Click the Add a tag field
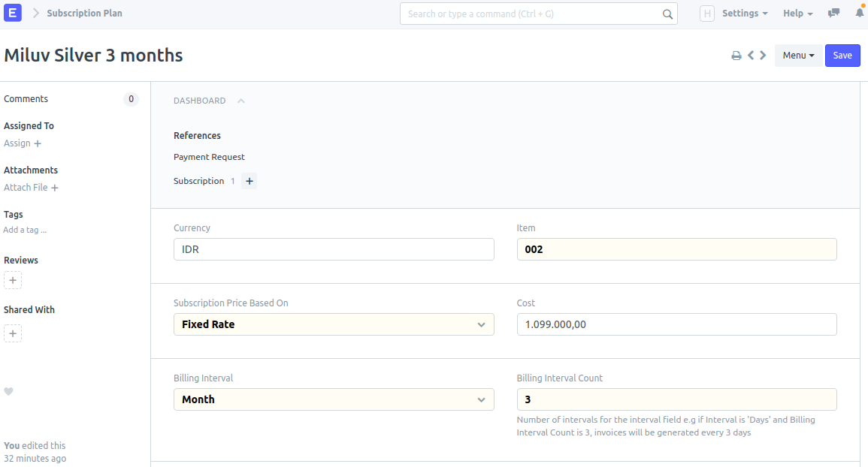The width and height of the screenshot is (868, 467). (x=25, y=230)
